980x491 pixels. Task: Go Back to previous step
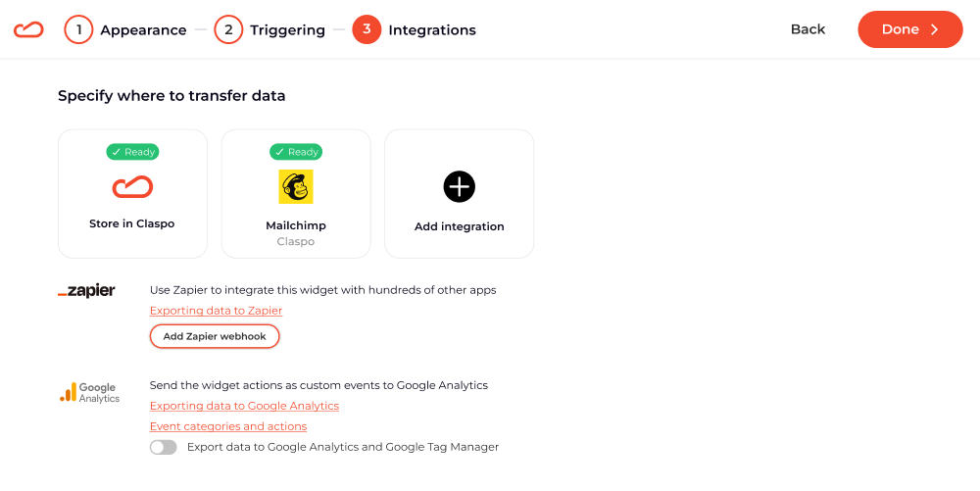click(808, 29)
